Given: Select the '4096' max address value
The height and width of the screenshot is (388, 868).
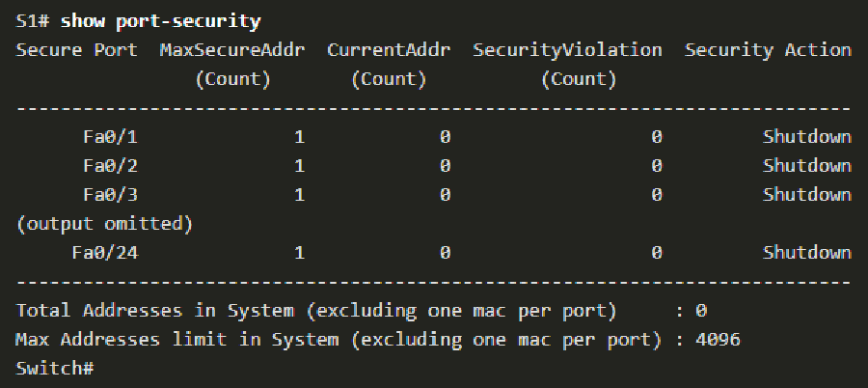Looking at the screenshot, I should 718,340.
